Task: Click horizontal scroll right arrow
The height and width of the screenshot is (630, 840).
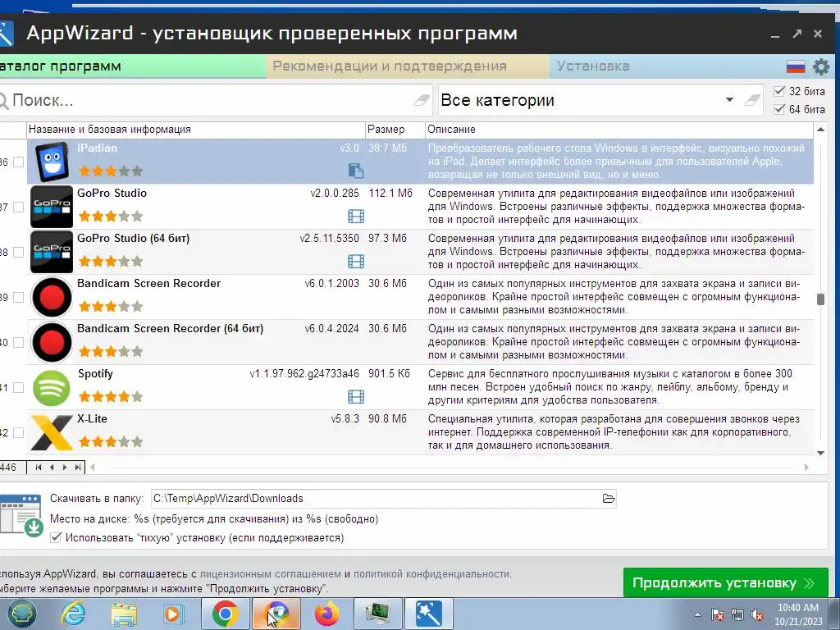Action: coord(807,467)
